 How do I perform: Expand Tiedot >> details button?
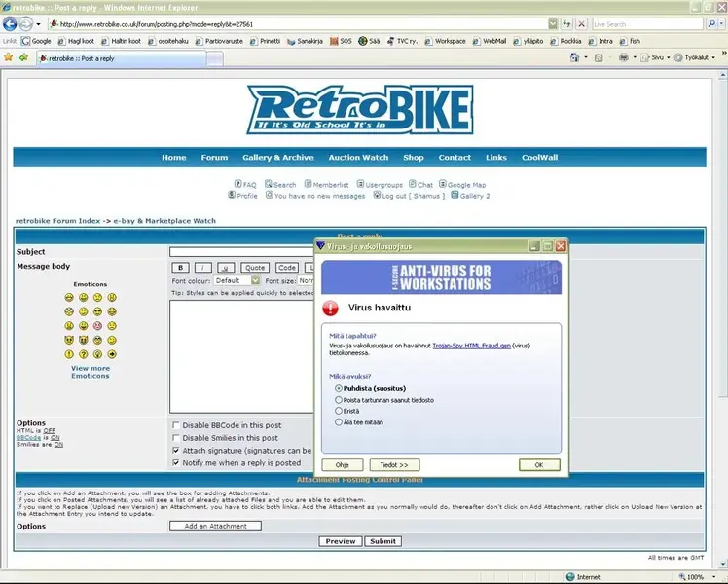point(394,464)
